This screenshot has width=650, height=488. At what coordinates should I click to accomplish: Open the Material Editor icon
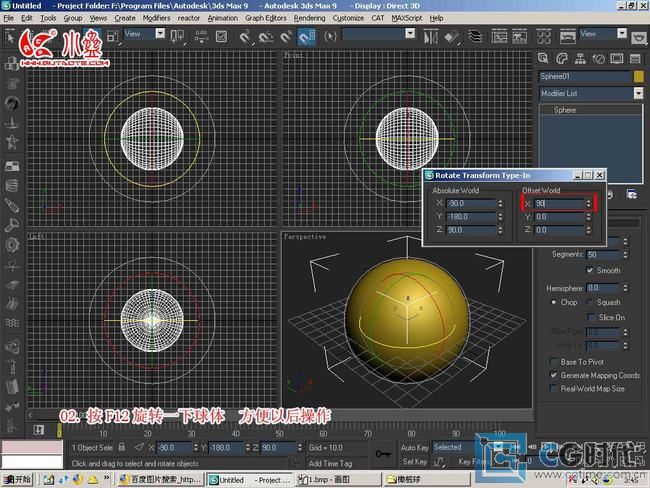pyautogui.click(x=543, y=37)
